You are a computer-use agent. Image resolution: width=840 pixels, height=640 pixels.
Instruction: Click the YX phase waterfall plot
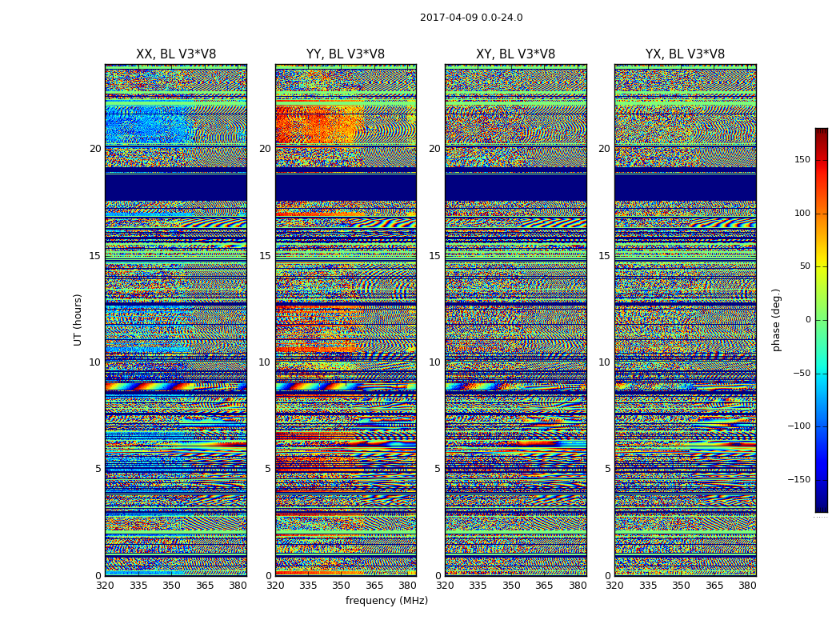pos(685,320)
